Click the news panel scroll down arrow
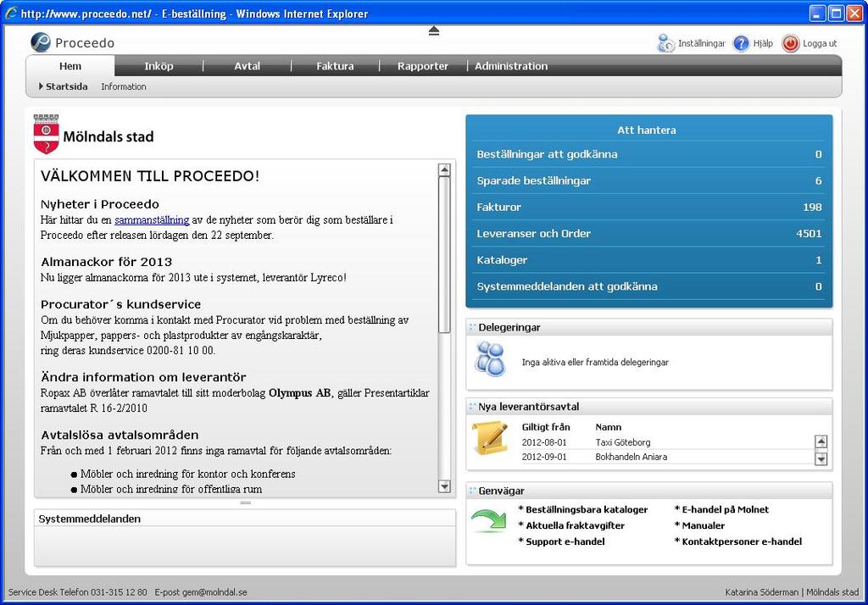This screenshot has height=605, width=868. coord(444,486)
